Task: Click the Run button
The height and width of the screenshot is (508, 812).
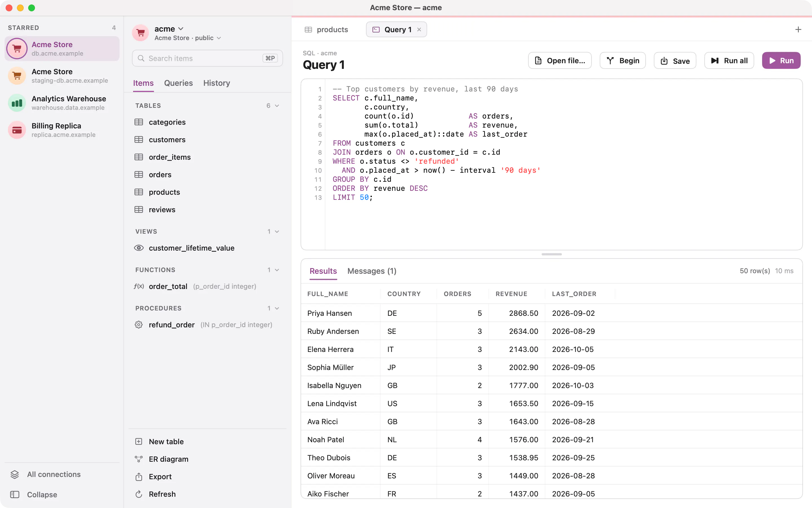Action: pyautogui.click(x=781, y=60)
